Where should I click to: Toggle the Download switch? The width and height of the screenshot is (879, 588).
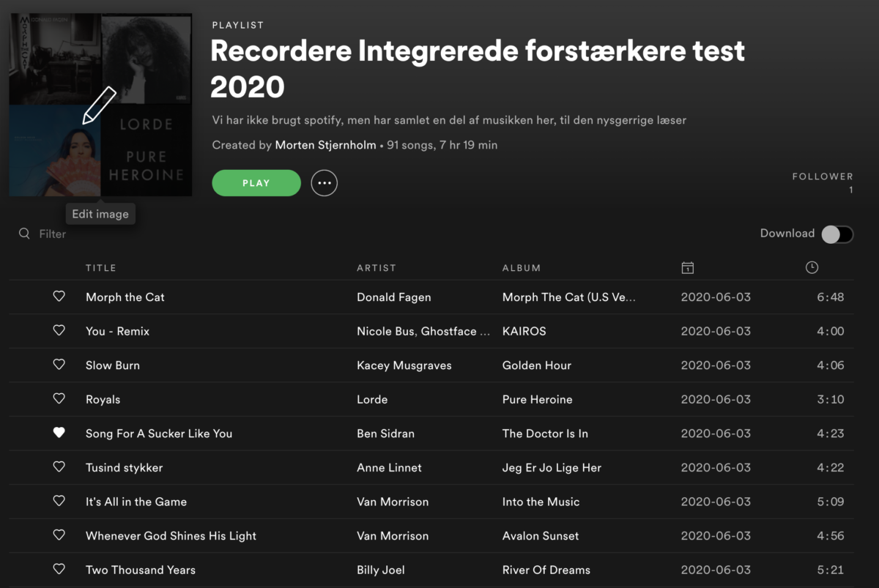[x=837, y=234]
